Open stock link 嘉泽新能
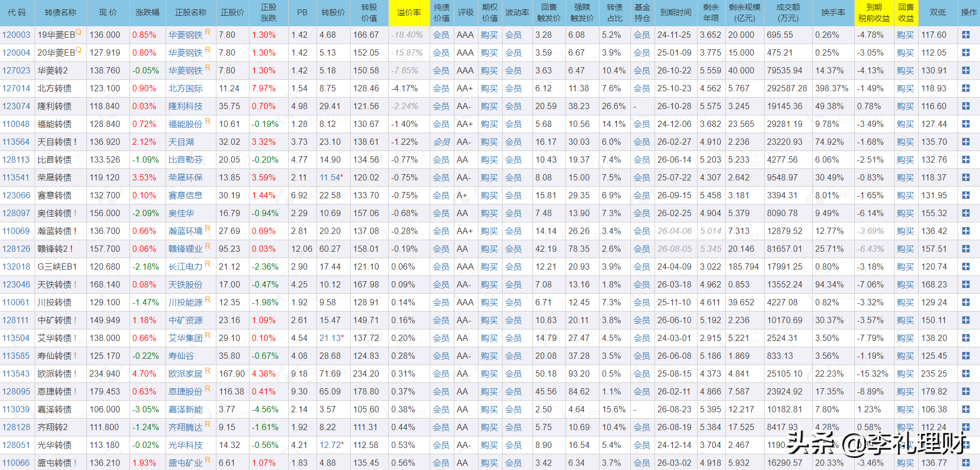 186,410
